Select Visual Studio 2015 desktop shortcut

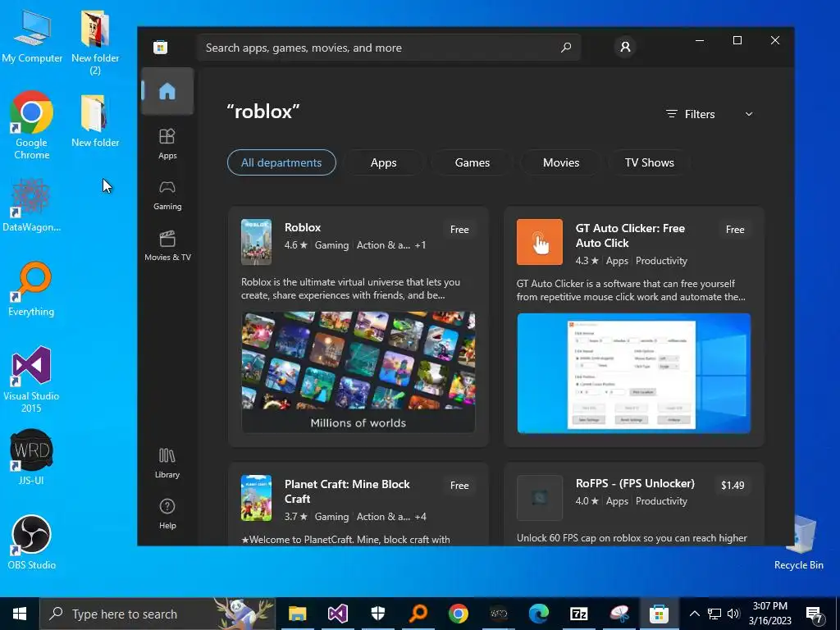coord(32,379)
